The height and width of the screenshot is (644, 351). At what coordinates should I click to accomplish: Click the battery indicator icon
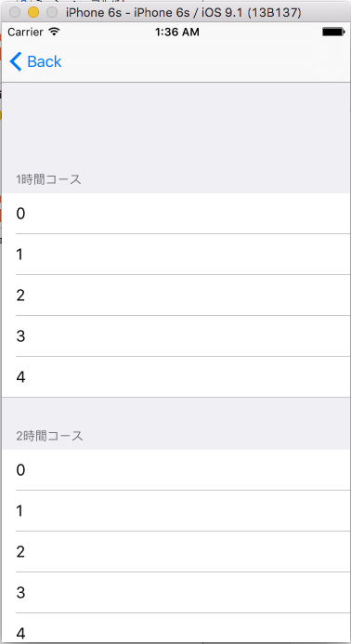tap(333, 32)
